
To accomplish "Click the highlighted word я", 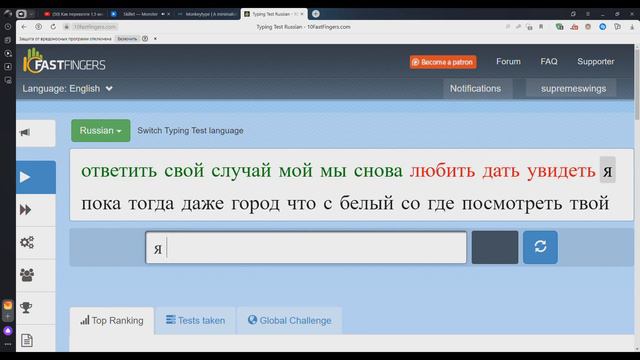I will point(607,170).
